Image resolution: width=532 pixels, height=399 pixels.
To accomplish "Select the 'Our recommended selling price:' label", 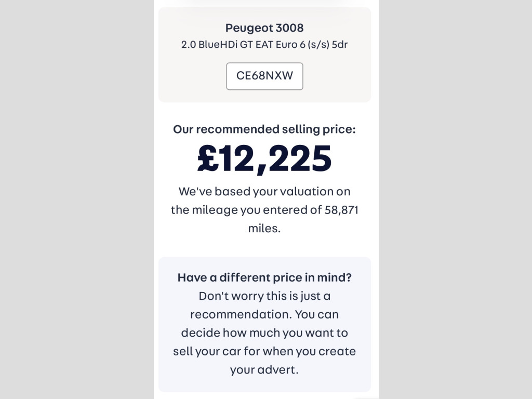I will [x=264, y=129].
